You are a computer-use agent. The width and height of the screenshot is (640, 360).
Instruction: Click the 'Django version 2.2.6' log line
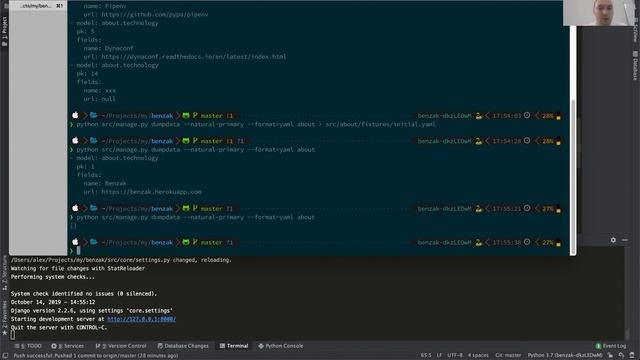tap(91, 311)
